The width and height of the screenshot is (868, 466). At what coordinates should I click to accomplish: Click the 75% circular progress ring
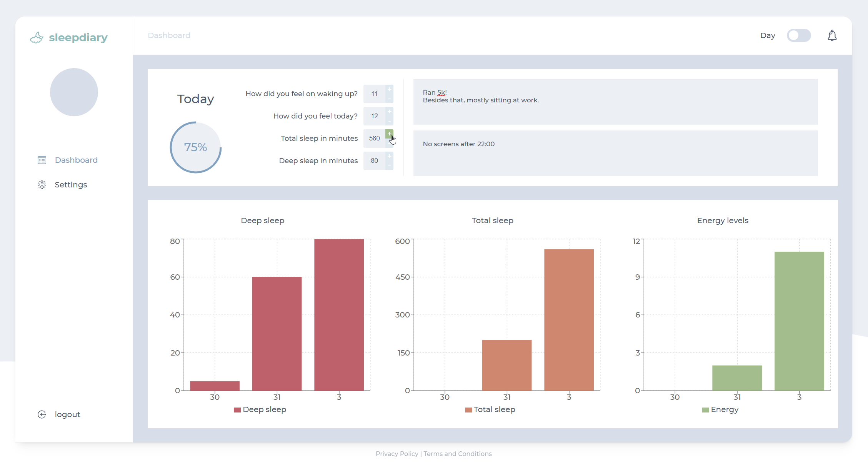196,147
